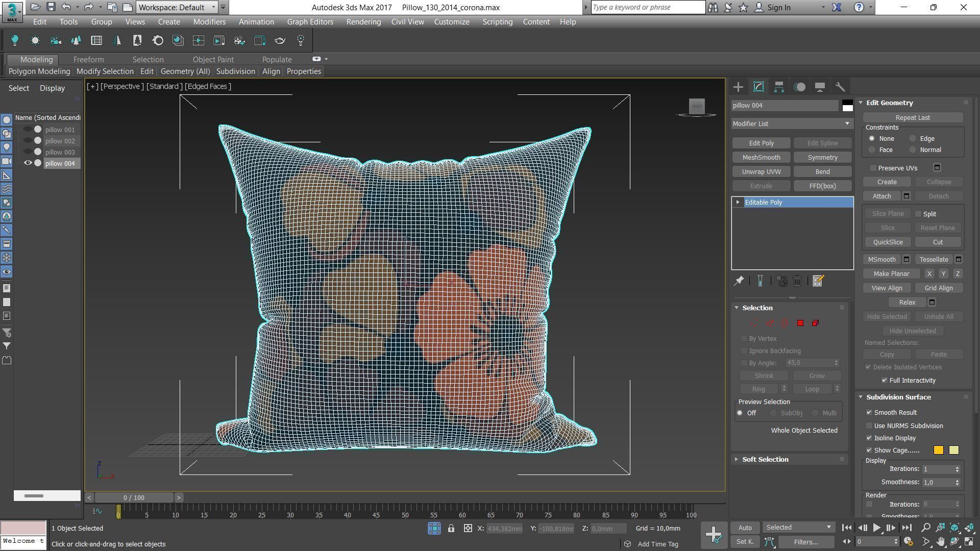This screenshot has height=551, width=980.
Task: Open the Rendering menu
Action: (x=363, y=22)
